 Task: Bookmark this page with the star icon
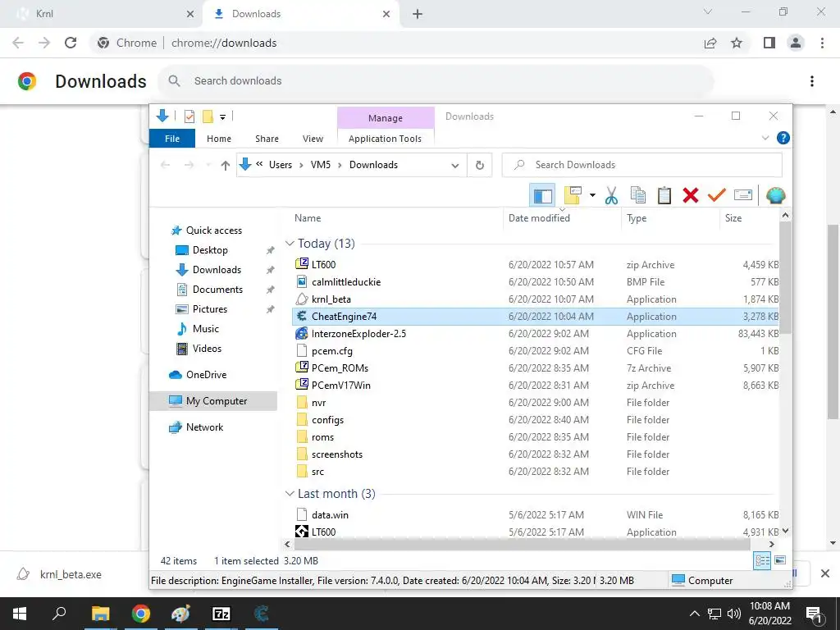point(737,43)
